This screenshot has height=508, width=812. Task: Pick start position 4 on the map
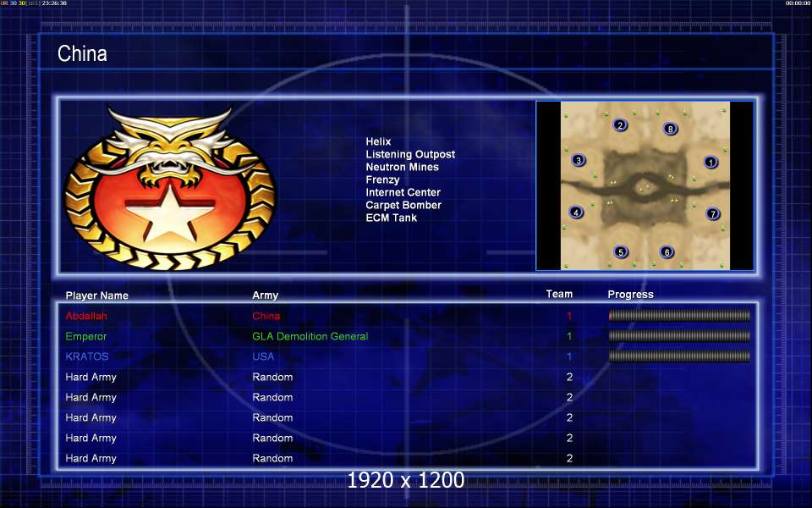point(576,212)
